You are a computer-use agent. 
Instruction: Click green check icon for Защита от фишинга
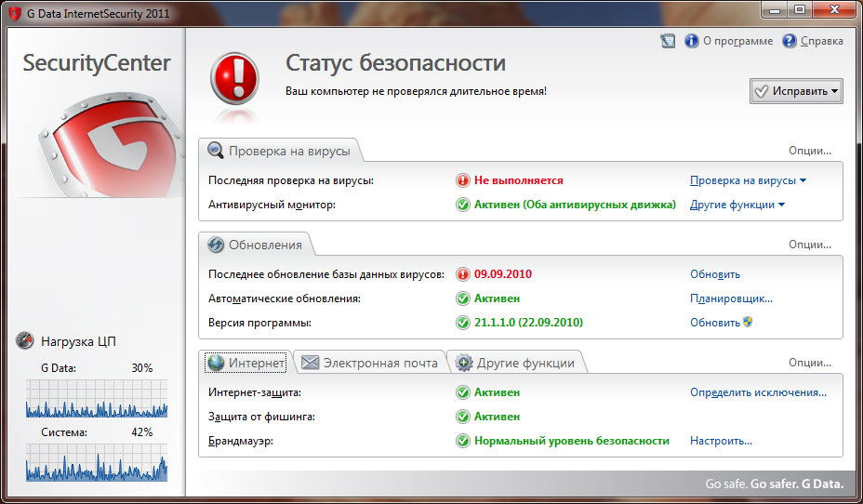pyautogui.click(x=463, y=417)
